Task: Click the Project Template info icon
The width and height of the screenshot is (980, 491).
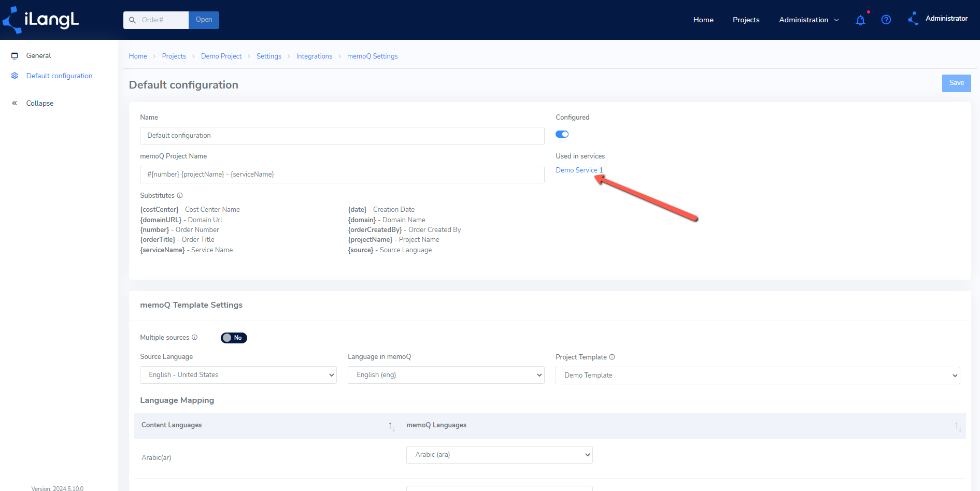Action: (x=612, y=357)
